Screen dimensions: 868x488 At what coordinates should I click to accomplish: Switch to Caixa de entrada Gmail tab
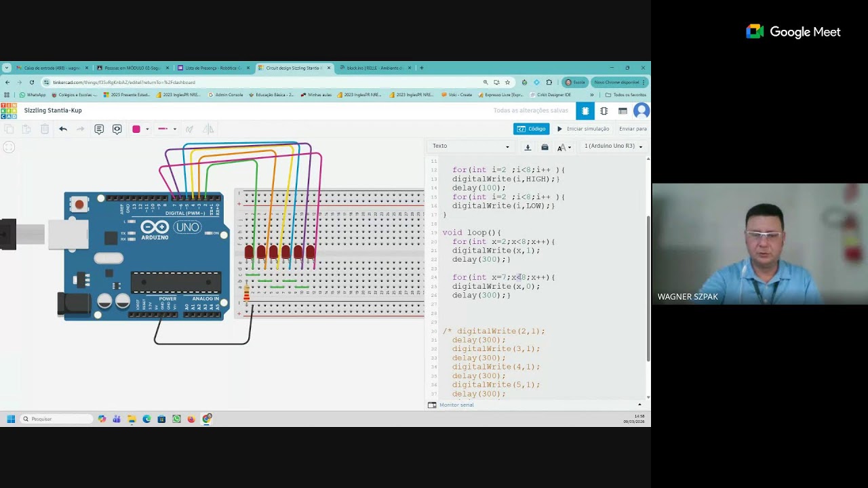pyautogui.click(x=52, y=68)
